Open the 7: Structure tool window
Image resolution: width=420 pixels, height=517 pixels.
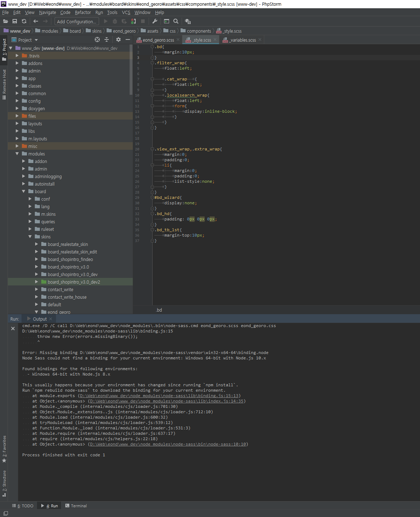pos(4,483)
